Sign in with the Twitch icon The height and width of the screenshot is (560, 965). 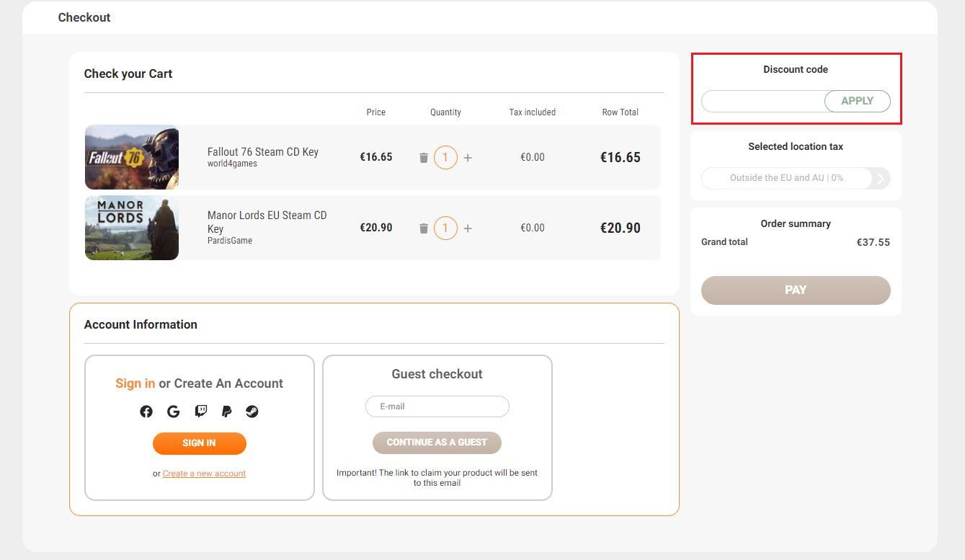point(201,412)
